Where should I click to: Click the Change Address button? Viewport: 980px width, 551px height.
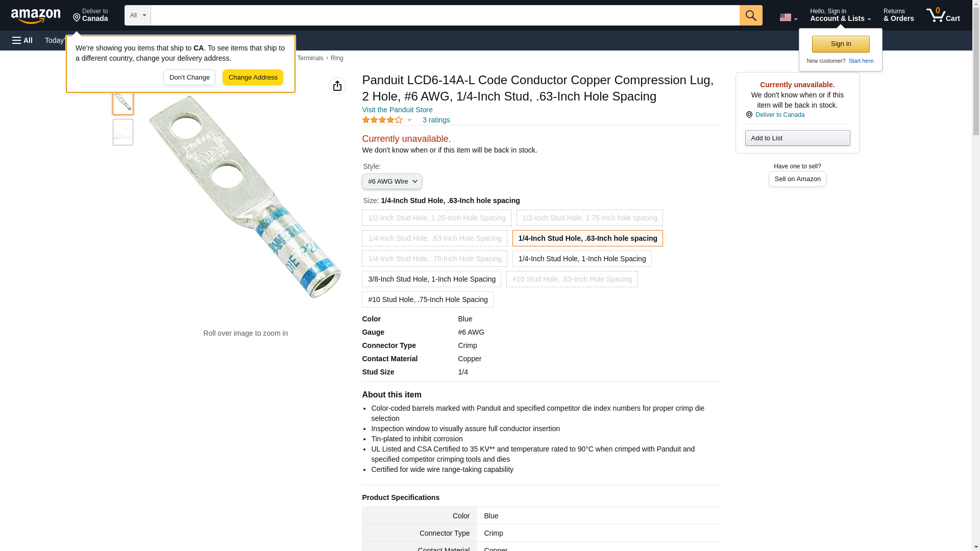click(x=253, y=78)
